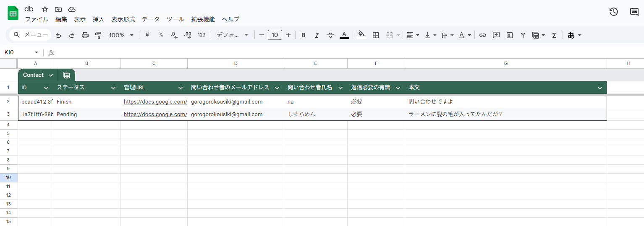Viewport: 644px width, 226px height.
Task: Format as yen currency
Action: click(x=147, y=35)
